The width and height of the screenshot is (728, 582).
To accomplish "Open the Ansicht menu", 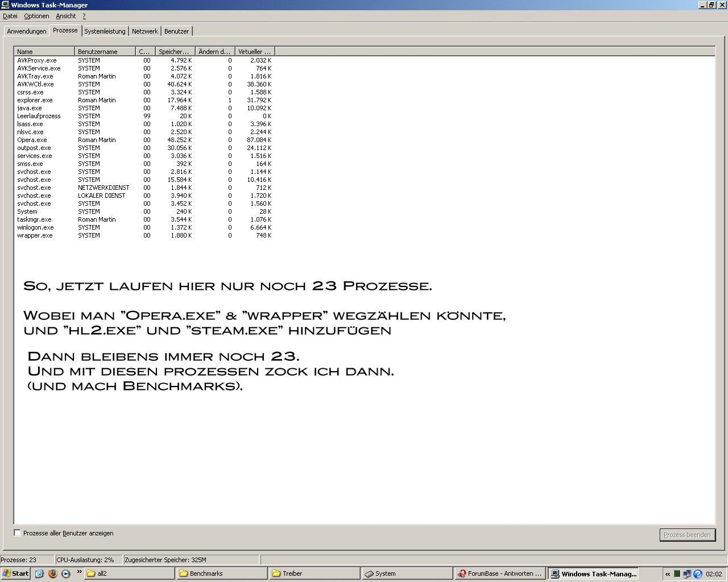I will pyautogui.click(x=66, y=16).
